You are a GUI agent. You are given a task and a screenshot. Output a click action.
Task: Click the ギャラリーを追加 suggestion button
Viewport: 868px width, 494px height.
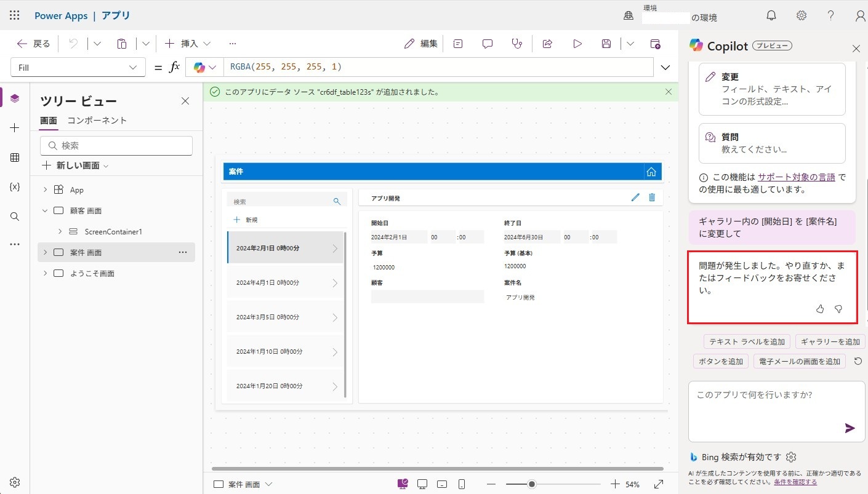click(829, 341)
